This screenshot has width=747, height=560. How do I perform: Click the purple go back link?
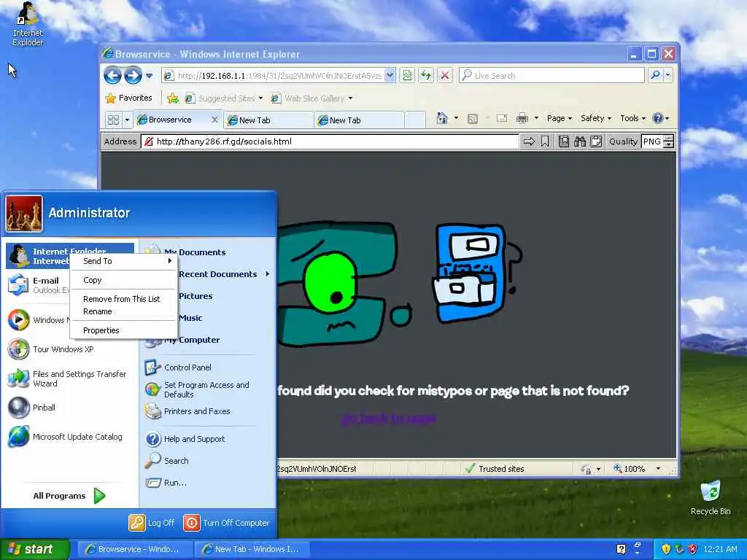tap(390, 418)
